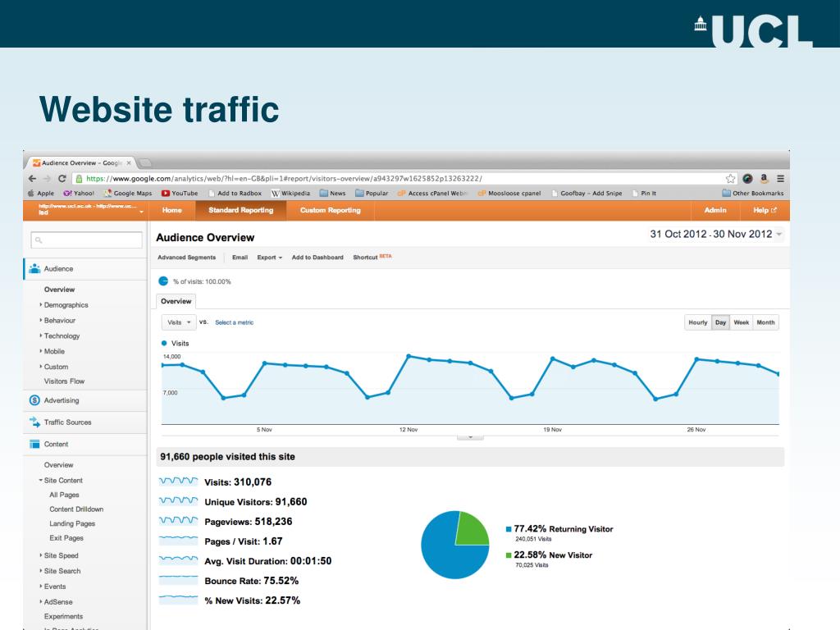
Task: Click Add to Dashboard
Action: (x=317, y=258)
